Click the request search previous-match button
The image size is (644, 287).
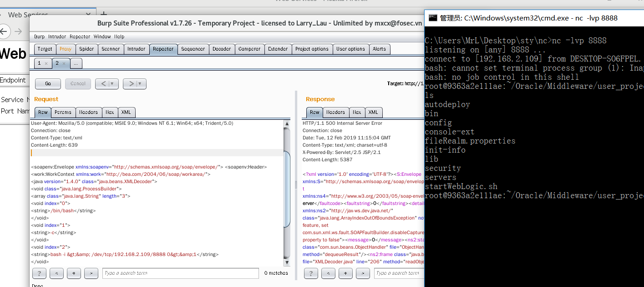pyautogui.click(x=56, y=273)
